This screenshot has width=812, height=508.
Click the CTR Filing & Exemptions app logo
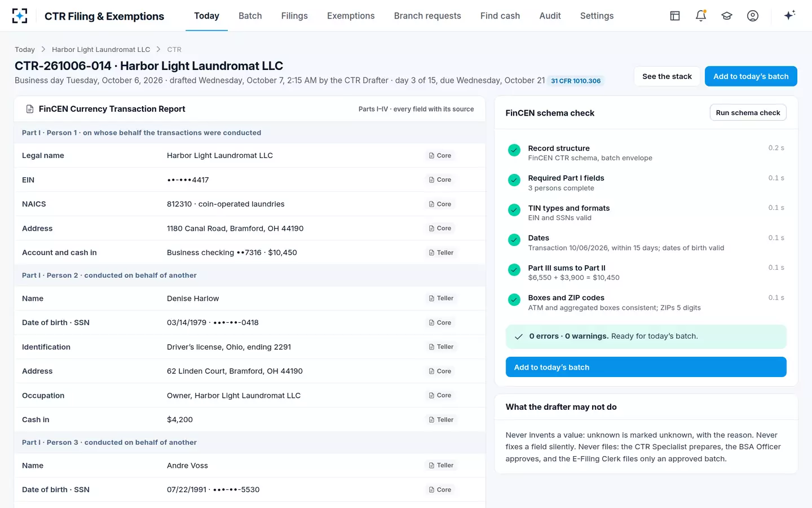(x=20, y=16)
